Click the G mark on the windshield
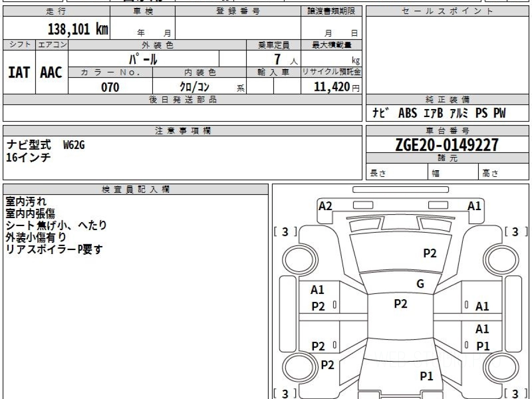The height and width of the screenshot is (399, 532). coord(420,284)
